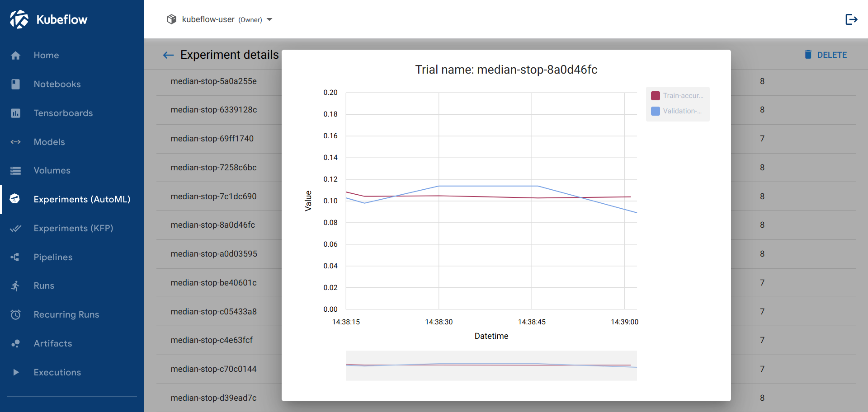Hide the Validation series via legend entry
Image resolution: width=868 pixels, height=412 pixels.
[677, 111]
